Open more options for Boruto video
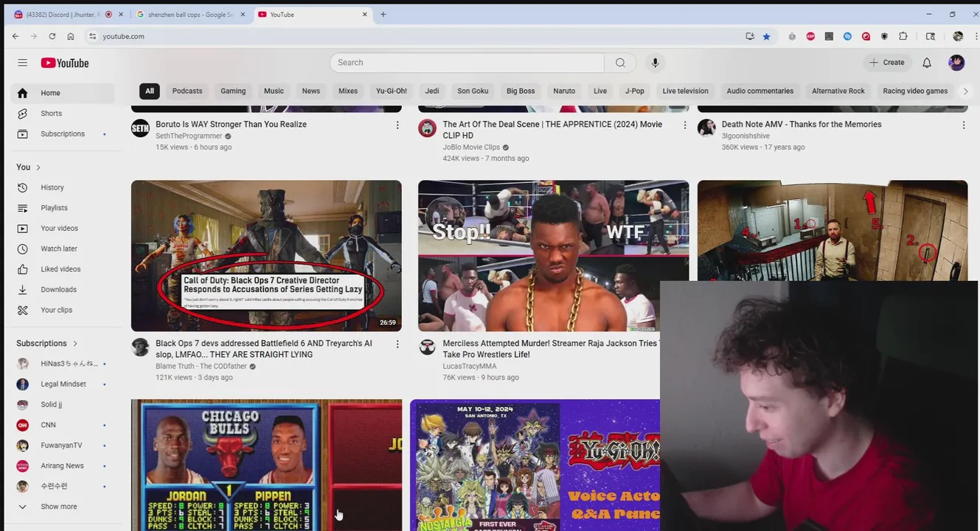The width and height of the screenshot is (980, 531). click(397, 125)
